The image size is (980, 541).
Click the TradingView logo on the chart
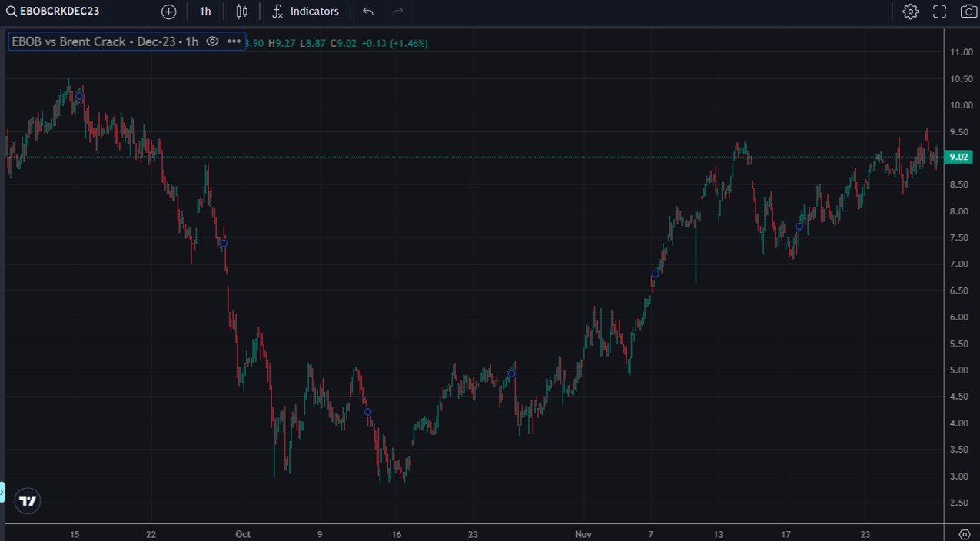click(28, 501)
